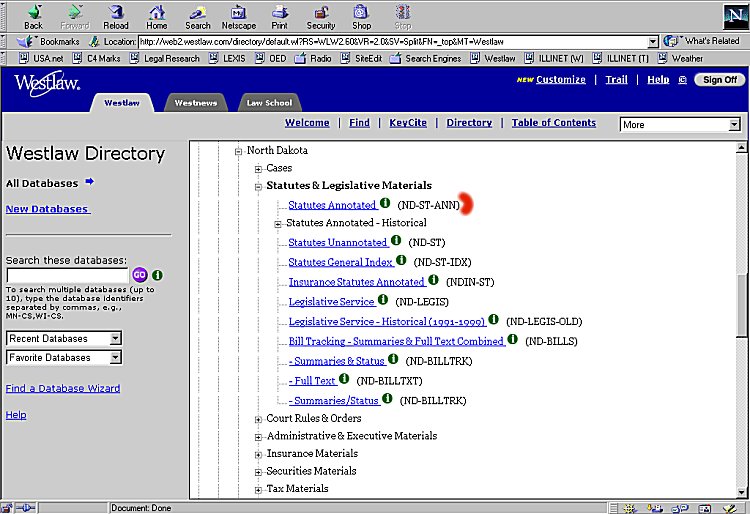This screenshot has height=514, width=750.
Task: Click the Search these databases input field
Action: click(67, 275)
